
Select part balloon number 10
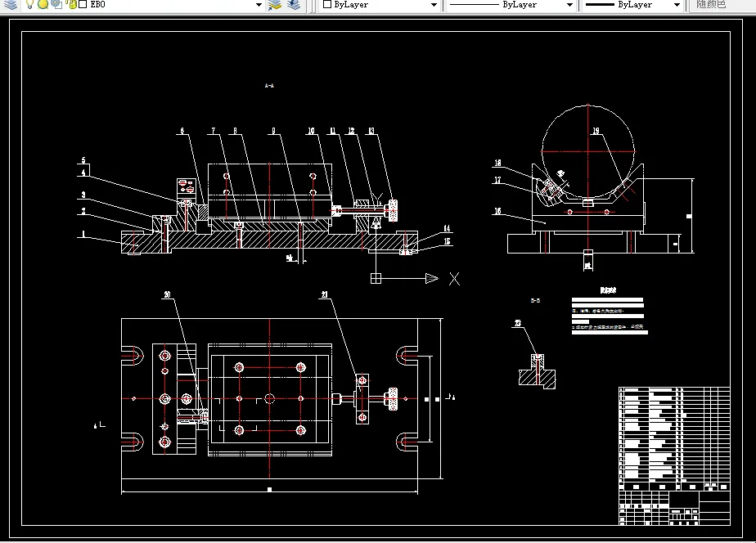pyautogui.click(x=311, y=131)
